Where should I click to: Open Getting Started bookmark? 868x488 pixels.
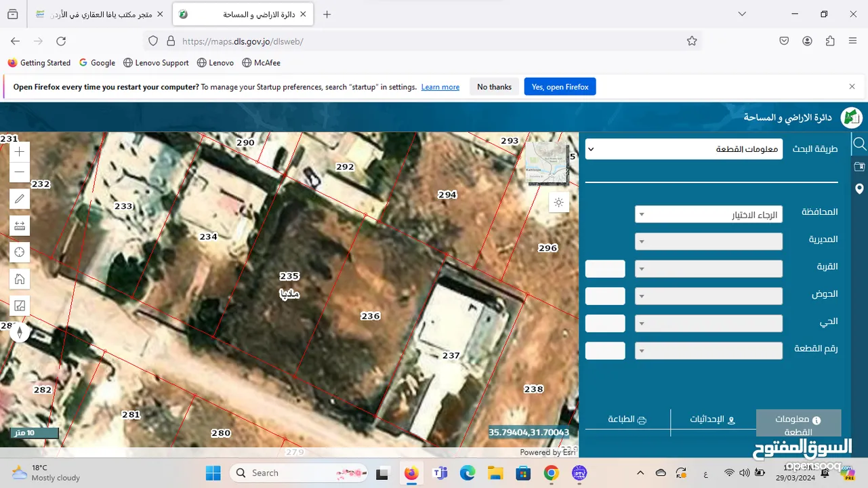pos(39,63)
